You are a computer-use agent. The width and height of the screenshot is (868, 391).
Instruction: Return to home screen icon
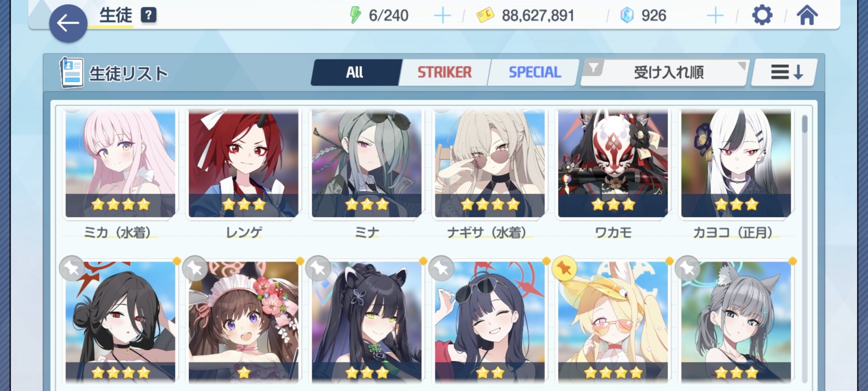click(x=807, y=15)
